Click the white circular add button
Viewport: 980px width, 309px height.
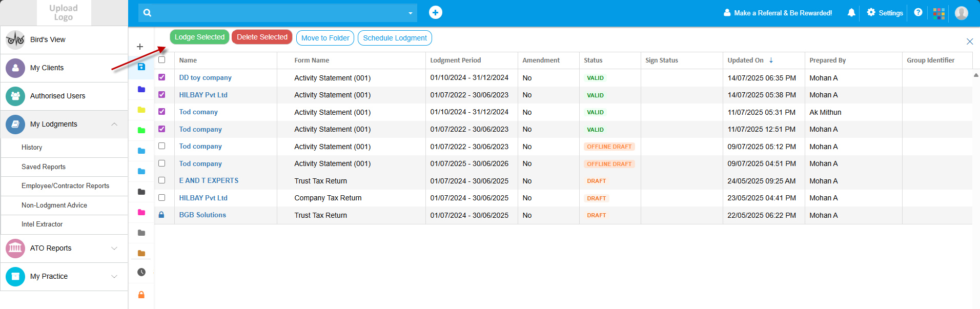coord(435,13)
